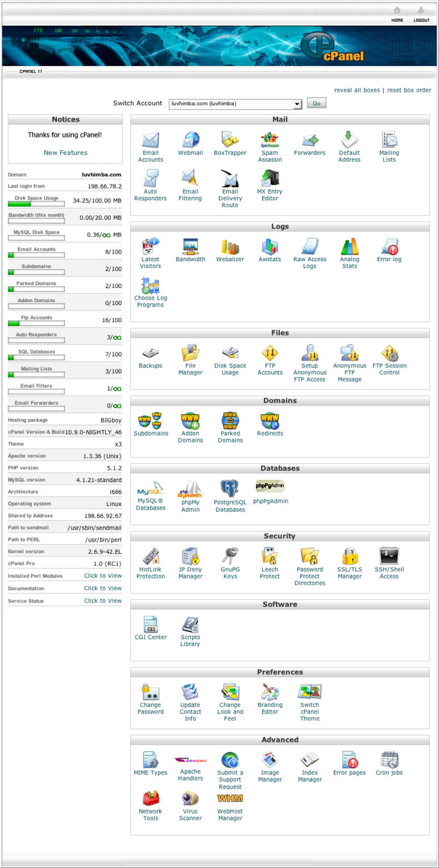
Task: Click to View Service Status
Action: (x=103, y=600)
